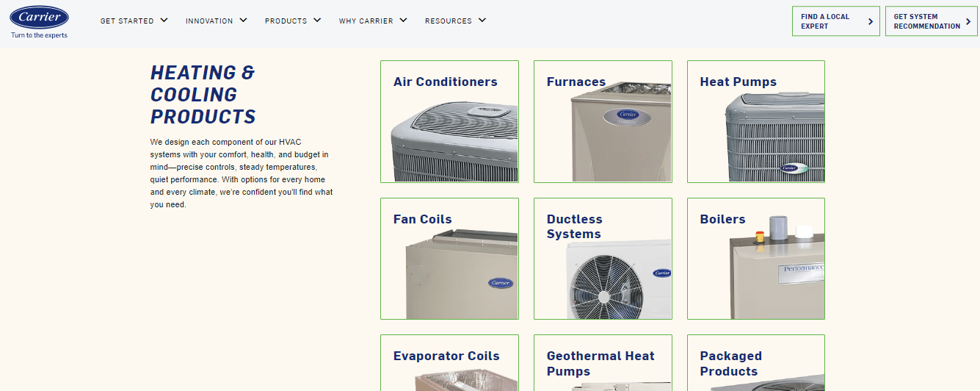Open the Heat Pumps card

(756, 121)
